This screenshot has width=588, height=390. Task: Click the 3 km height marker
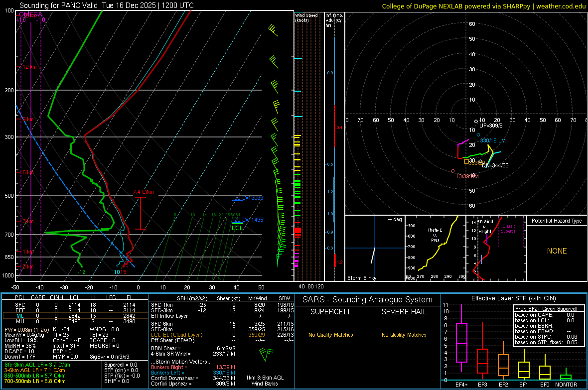click(28, 221)
